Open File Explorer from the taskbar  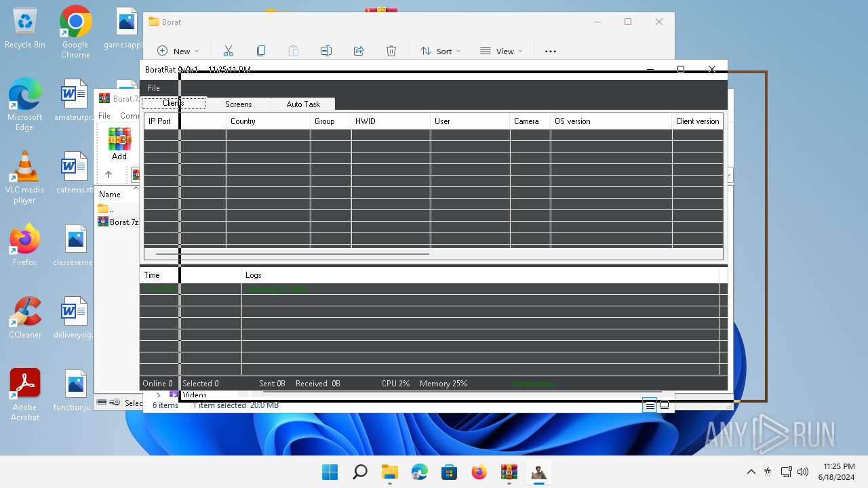tap(390, 472)
